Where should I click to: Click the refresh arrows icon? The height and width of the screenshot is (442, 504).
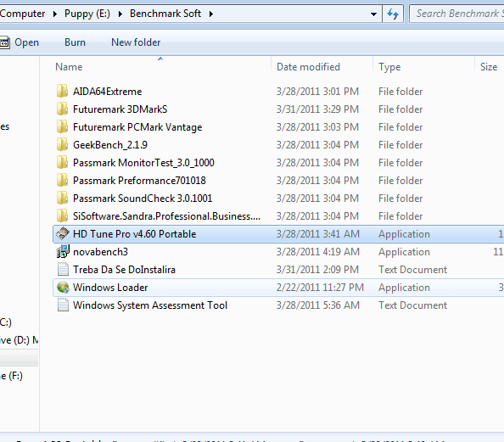coord(393,14)
